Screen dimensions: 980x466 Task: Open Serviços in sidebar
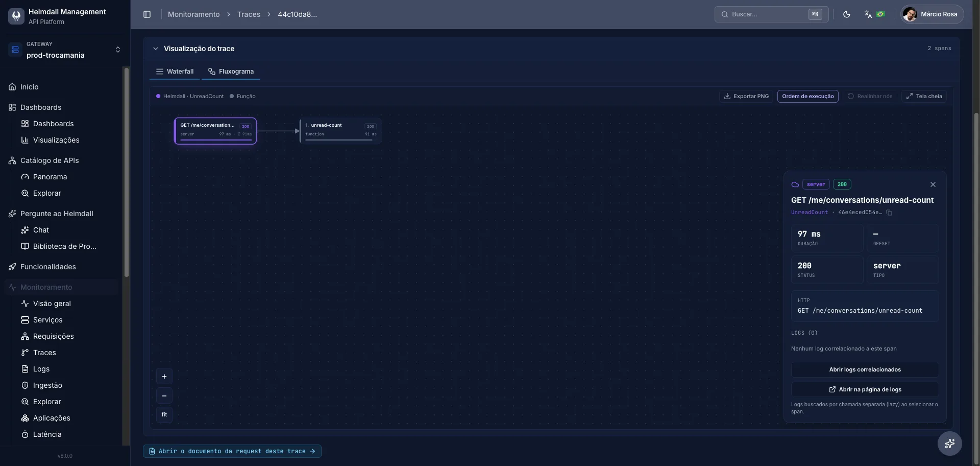(66, 320)
